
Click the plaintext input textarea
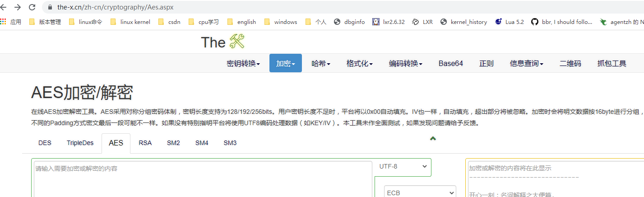click(202, 179)
